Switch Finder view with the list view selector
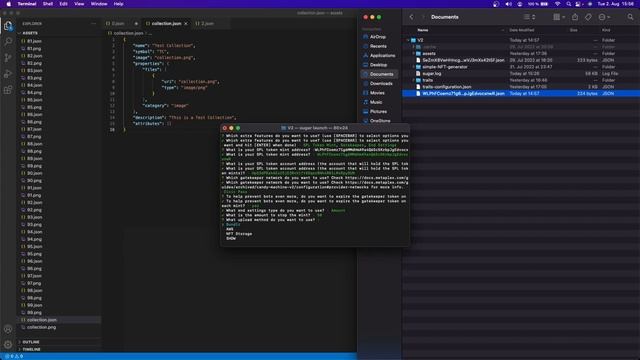 (x=529, y=17)
